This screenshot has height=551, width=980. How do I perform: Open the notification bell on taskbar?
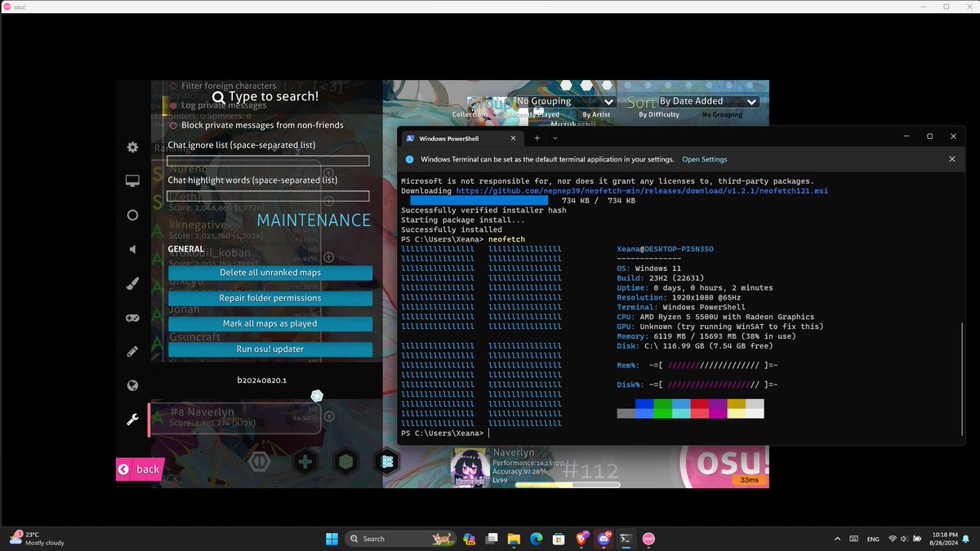tap(967, 539)
